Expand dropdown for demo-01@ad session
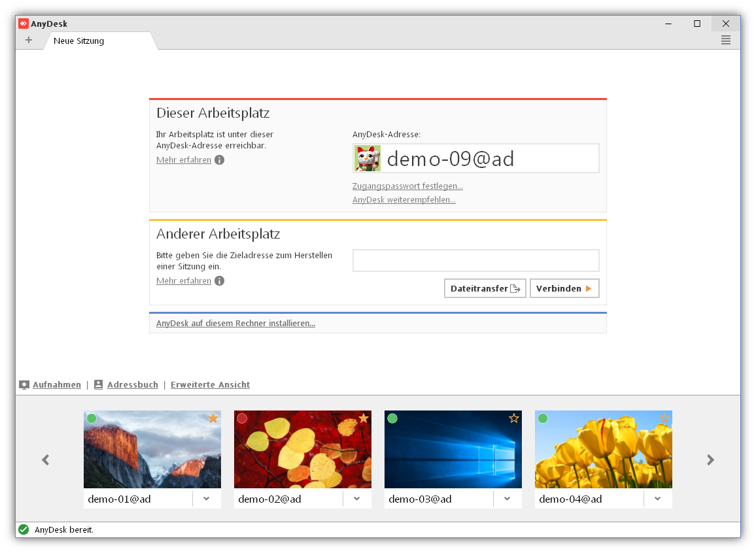This screenshot has width=756, height=553. click(x=207, y=499)
